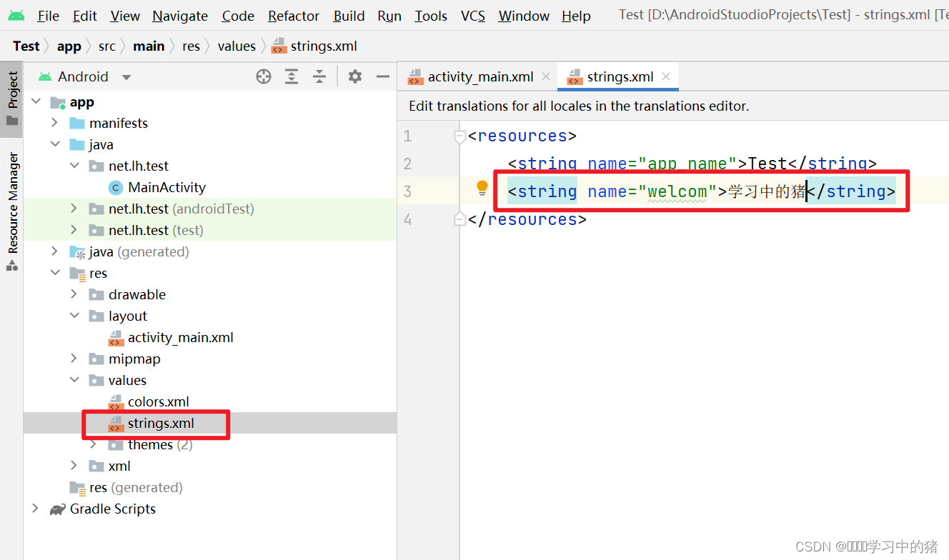Open the Android project view dropdown
Image resolution: width=949 pixels, height=560 pixels.
126,77
